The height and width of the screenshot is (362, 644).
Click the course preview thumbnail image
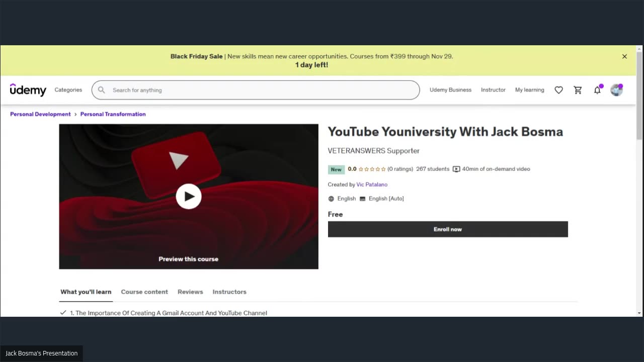click(189, 197)
